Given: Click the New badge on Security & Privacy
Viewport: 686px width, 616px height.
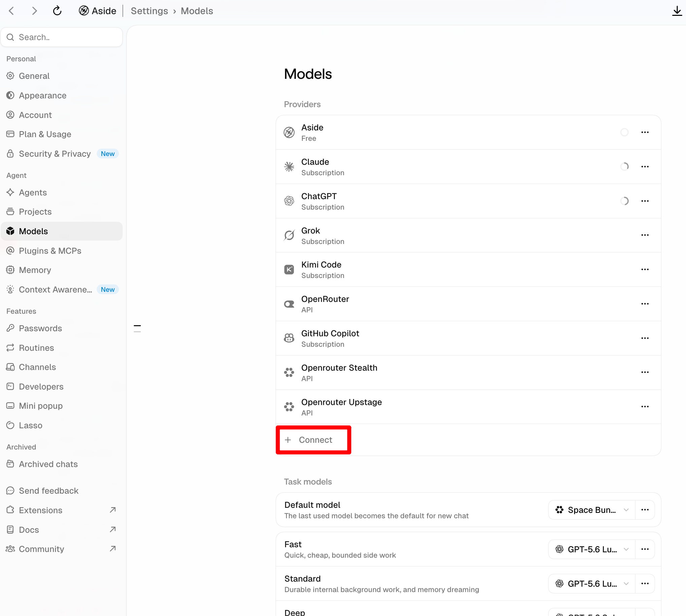Looking at the screenshot, I should [x=107, y=154].
